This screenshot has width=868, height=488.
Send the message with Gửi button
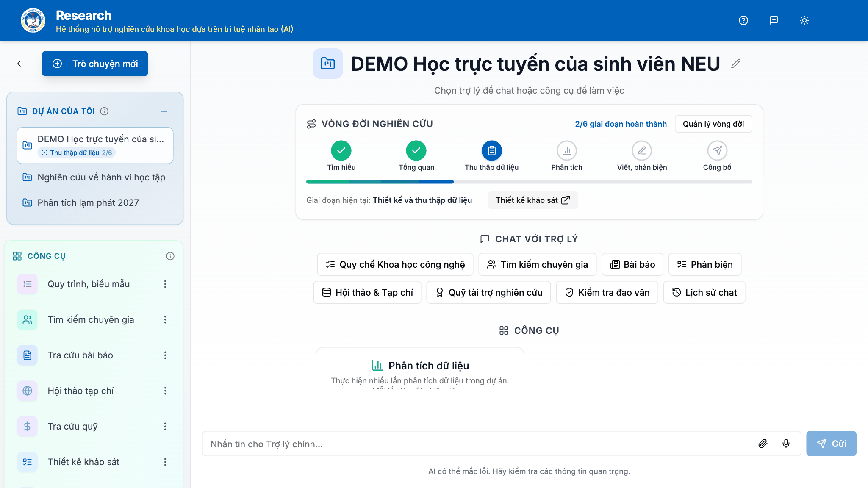pyautogui.click(x=831, y=444)
